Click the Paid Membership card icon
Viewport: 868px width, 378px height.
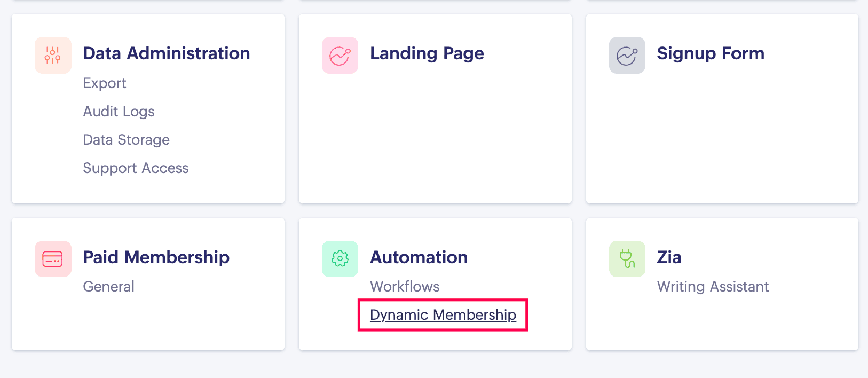pyautogui.click(x=53, y=259)
